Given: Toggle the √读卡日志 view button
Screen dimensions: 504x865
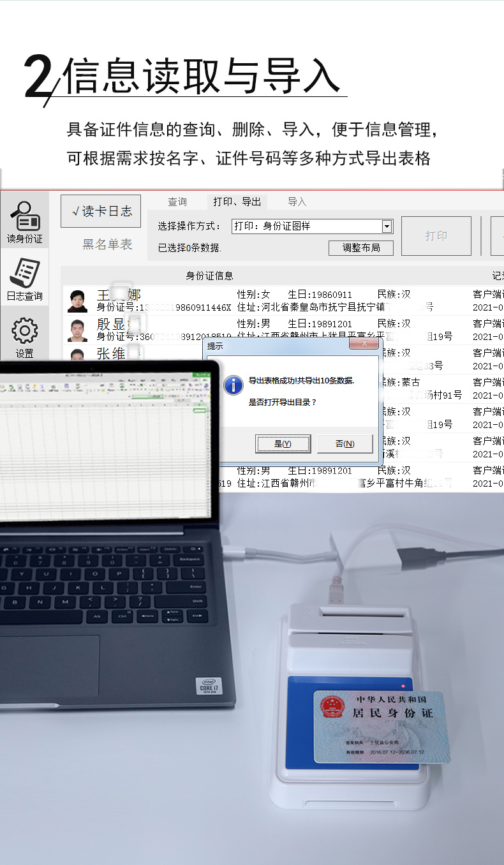Looking at the screenshot, I should [x=101, y=211].
